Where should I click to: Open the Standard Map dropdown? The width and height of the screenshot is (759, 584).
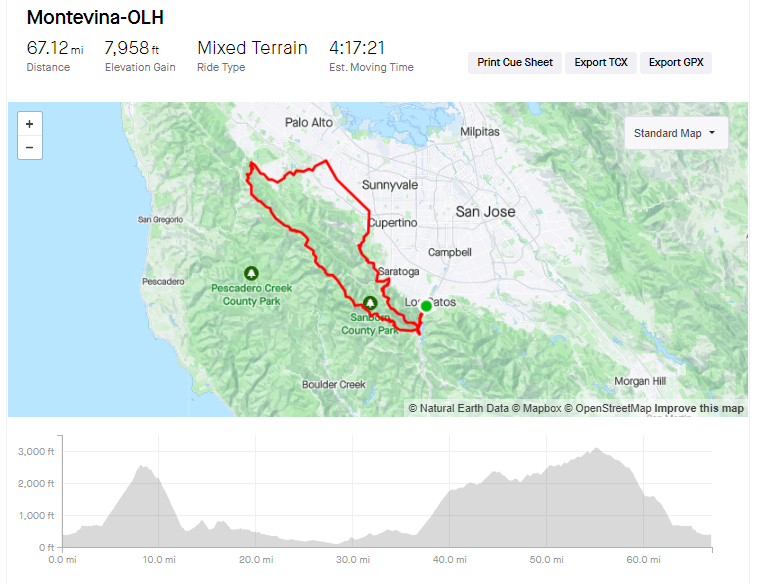pyautogui.click(x=676, y=133)
